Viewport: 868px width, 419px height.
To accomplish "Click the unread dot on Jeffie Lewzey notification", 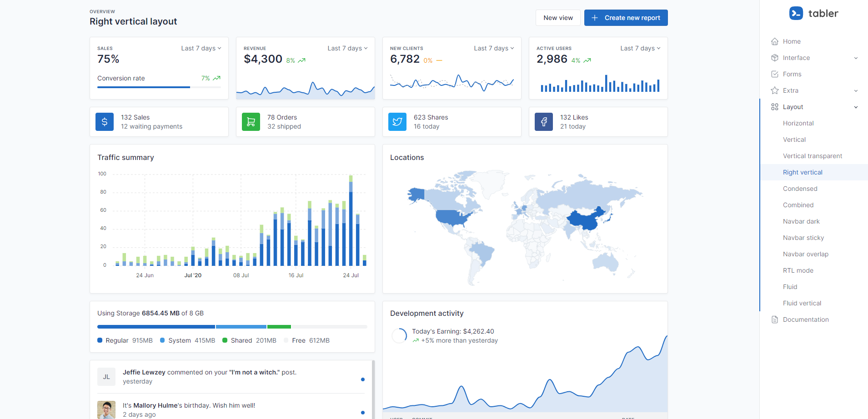I will pos(363,379).
